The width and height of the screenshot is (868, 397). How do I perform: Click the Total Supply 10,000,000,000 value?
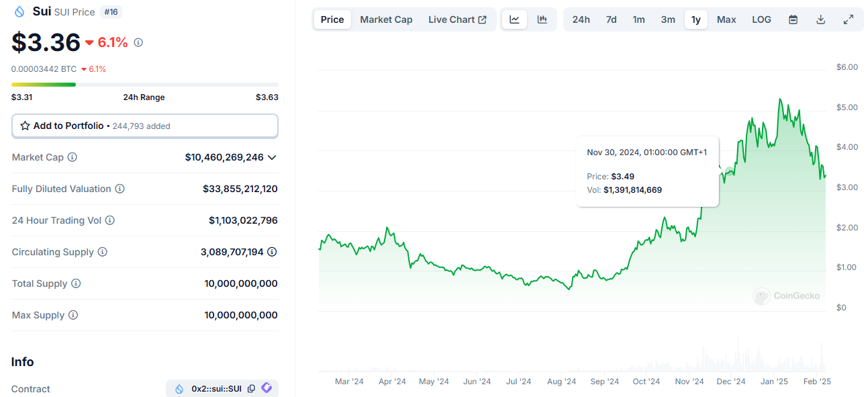click(241, 283)
